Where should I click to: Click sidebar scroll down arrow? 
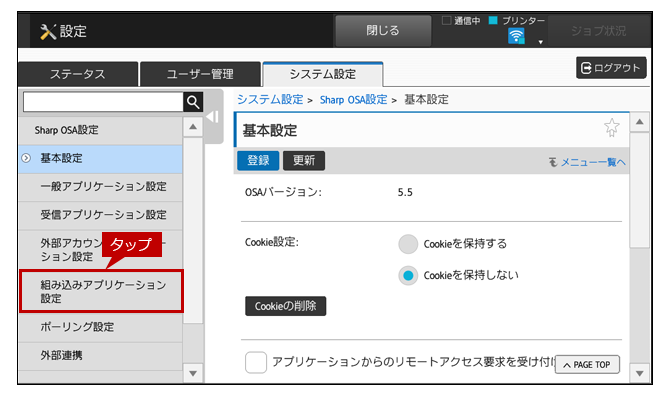point(193,373)
